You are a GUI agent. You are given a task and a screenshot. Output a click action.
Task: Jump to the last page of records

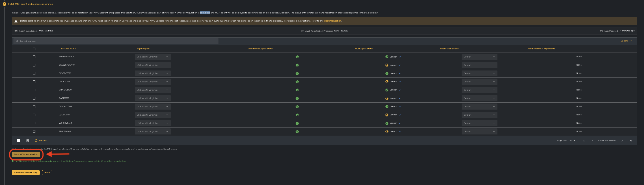coord(630,141)
